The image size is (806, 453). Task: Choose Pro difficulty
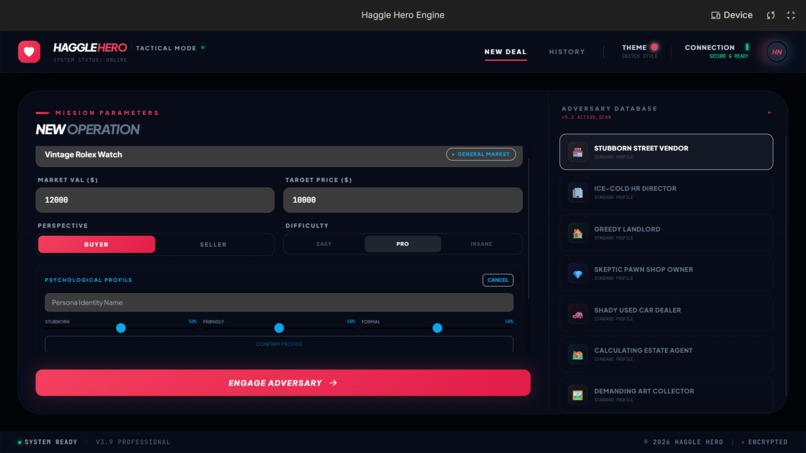402,244
